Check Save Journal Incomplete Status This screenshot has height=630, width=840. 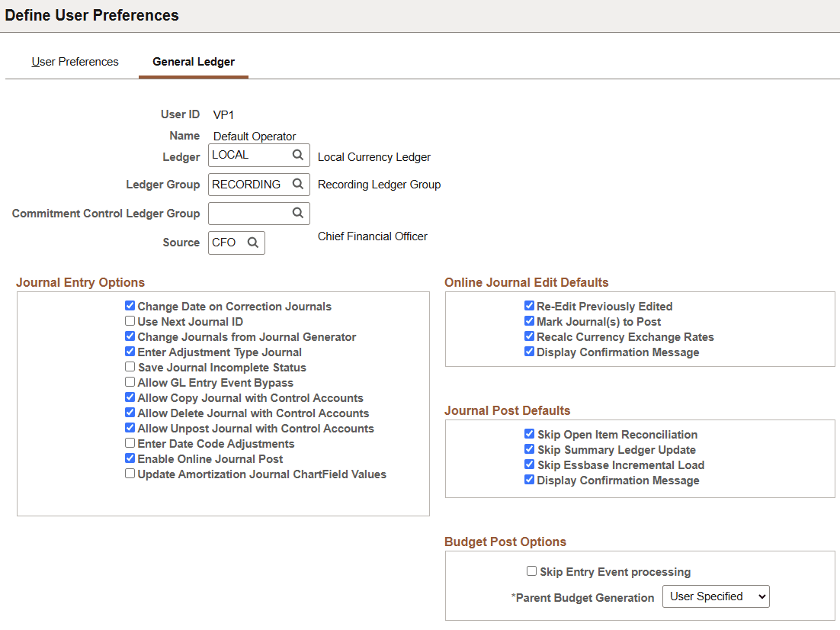(x=130, y=366)
